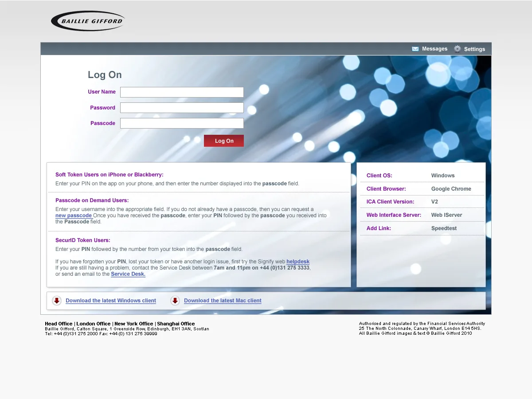Click the Web Interface Server label

[394, 215]
